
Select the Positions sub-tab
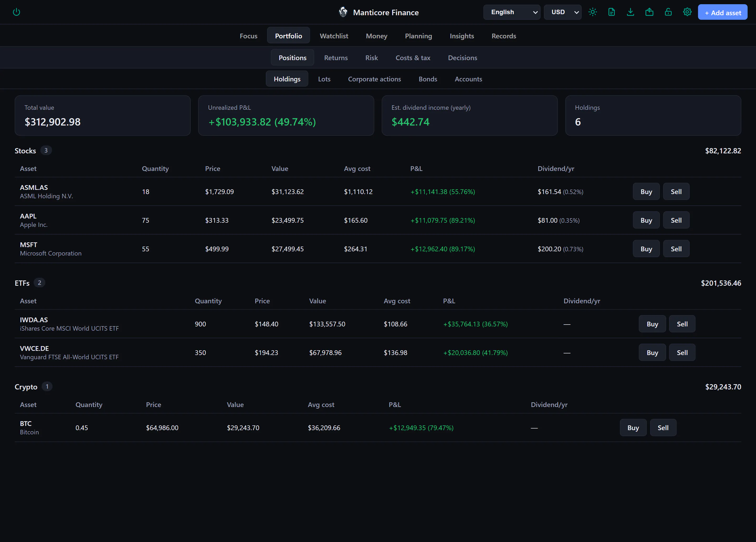[292, 57]
